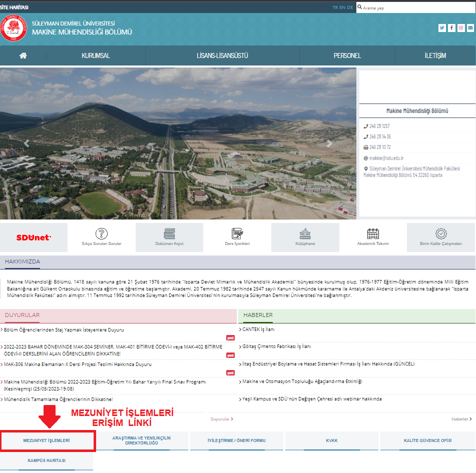Open the Facebook social media icon
This screenshot has width=476, height=473.
coord(451,28)
